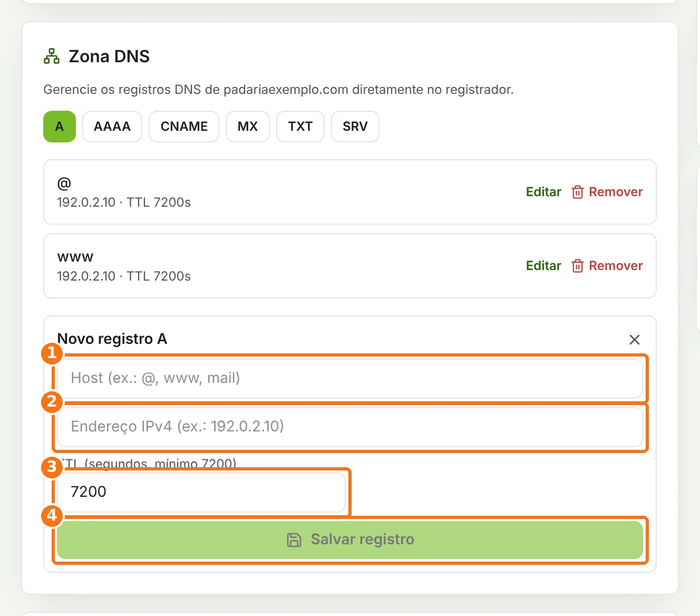Show MX records

248,127
